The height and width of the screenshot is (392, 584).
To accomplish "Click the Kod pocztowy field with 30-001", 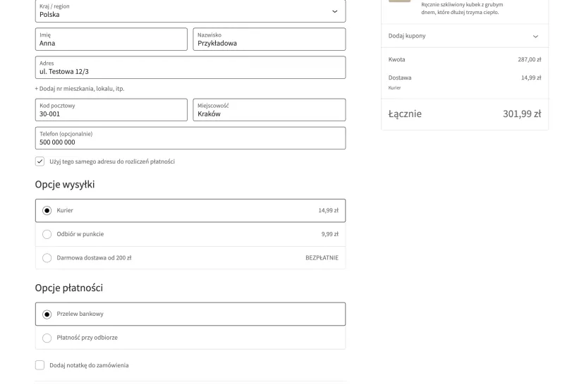I will point(111,110).
